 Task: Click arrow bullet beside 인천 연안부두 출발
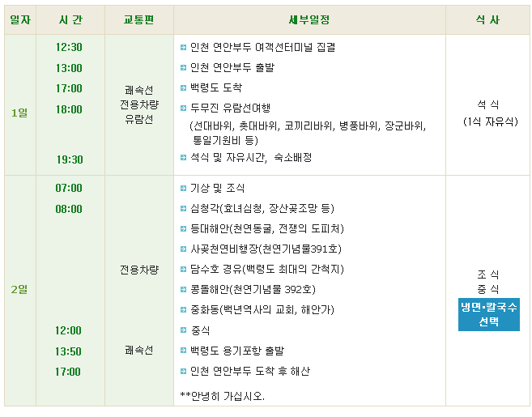[183, 68]
